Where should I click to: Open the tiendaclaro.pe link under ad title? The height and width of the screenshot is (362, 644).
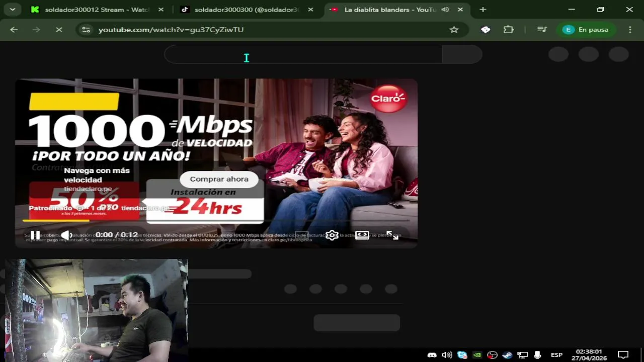pos(88,189)
